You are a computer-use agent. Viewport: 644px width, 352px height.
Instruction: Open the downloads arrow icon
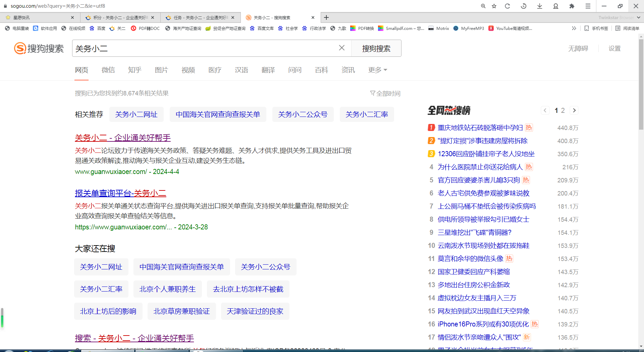coord(540,6)
